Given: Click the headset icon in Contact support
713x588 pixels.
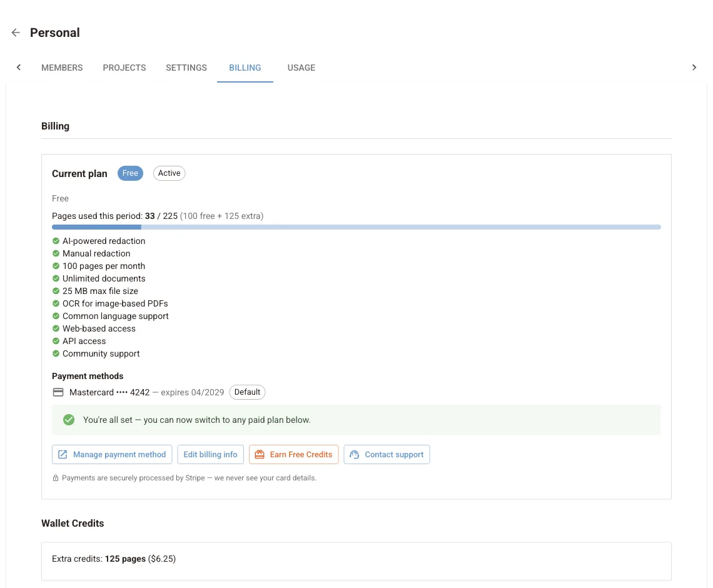Looking at the screenshot, I should [x=354, y=454].
